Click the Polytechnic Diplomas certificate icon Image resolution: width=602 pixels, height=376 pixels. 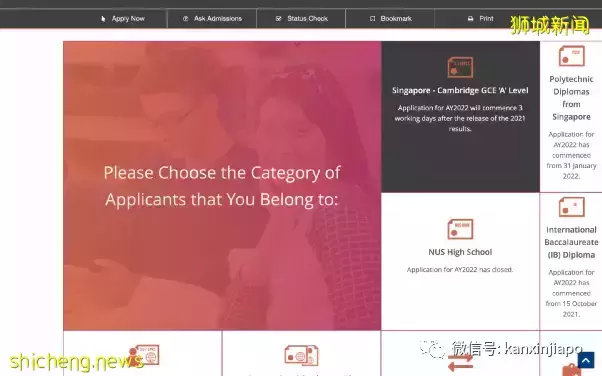[571, 56]
